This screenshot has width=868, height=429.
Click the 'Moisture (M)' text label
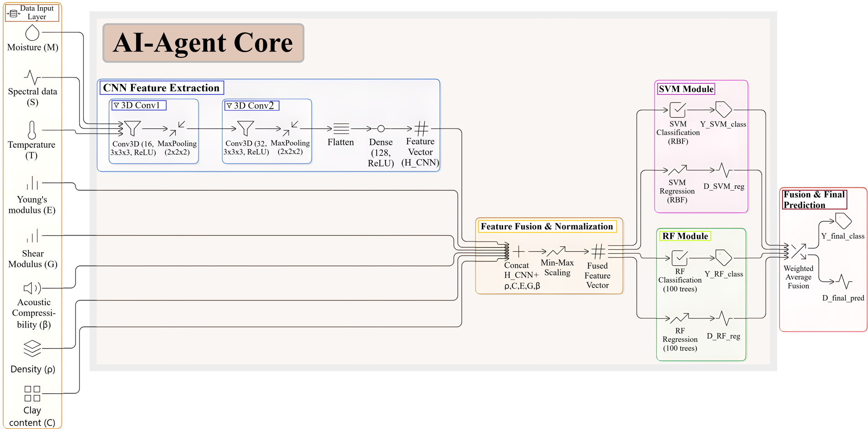point(33,47)
